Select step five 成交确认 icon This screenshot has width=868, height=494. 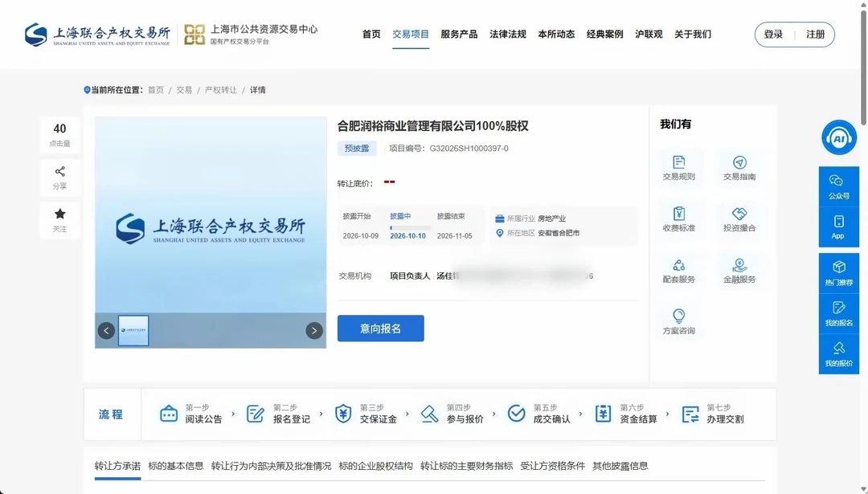[517, 413]
